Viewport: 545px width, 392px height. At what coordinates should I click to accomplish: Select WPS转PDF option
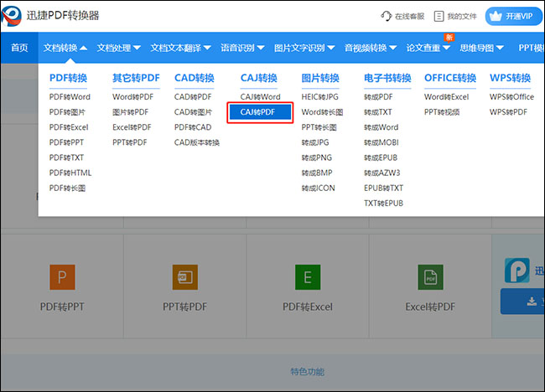pyautogui.click(x=508, y=112)
